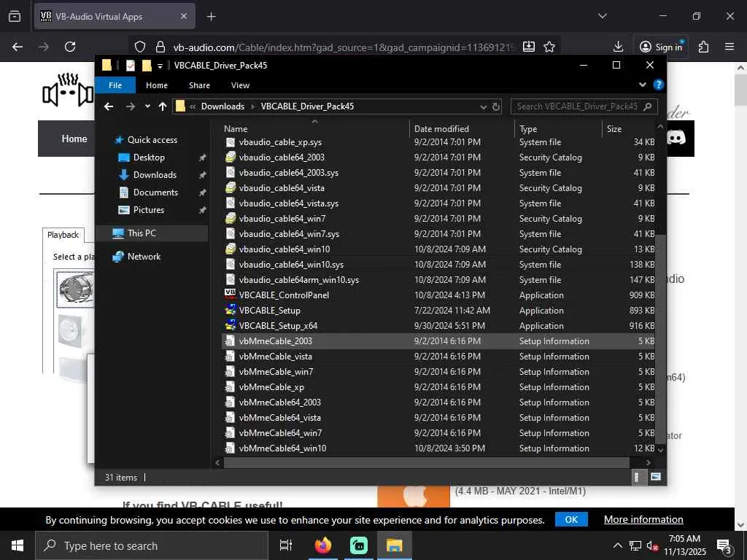
Task: Open the More information cookie link
Action: click(x=643, y=519)
